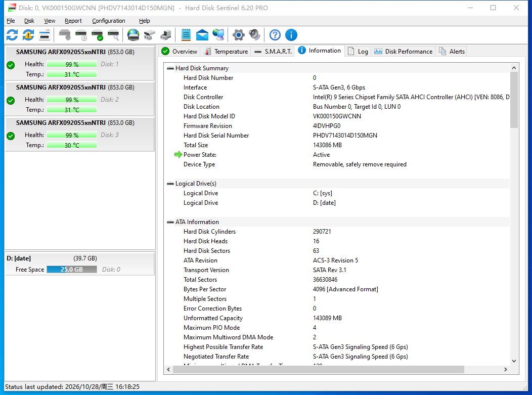Image resolution: width=532 pixels, height=395 pixels.
Task: Collapse the Logical Drive(s) section
Action: click(x=170, y=184)
